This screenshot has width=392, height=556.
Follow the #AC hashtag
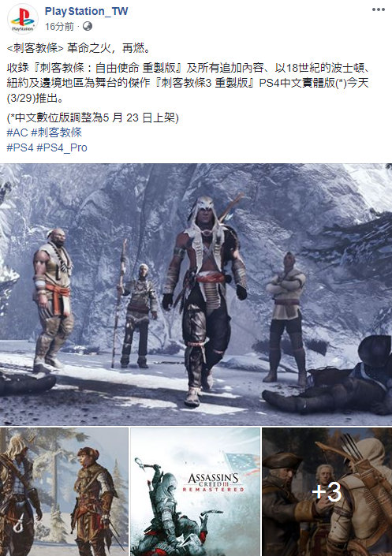coord(17,132)
